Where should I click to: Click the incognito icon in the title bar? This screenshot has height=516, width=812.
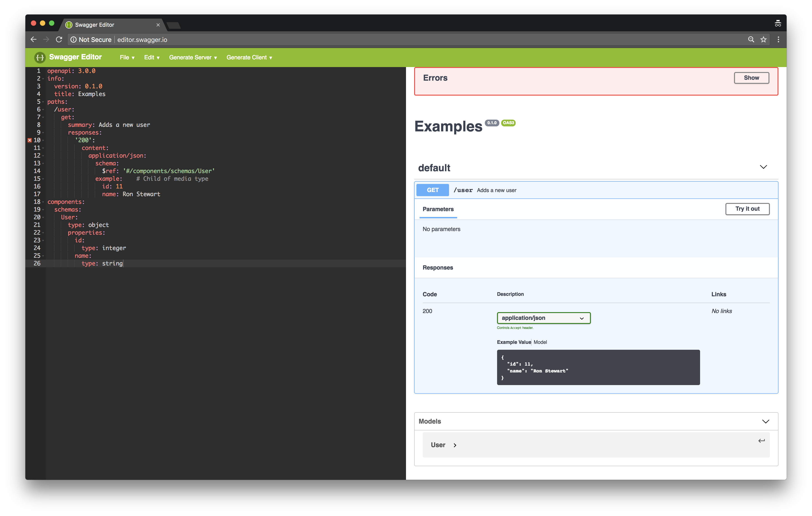point(778,23)
